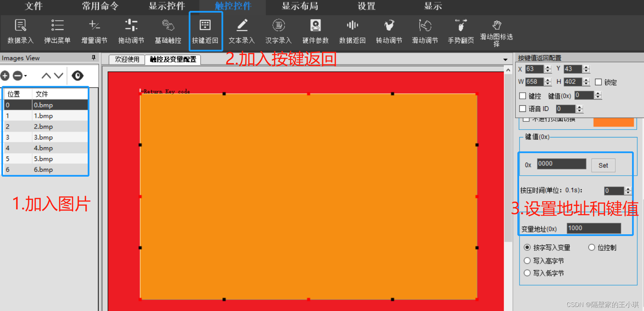644x311 pixels.
Task: Select the 2.bmp image row
Action: click(x=46, y=127)
